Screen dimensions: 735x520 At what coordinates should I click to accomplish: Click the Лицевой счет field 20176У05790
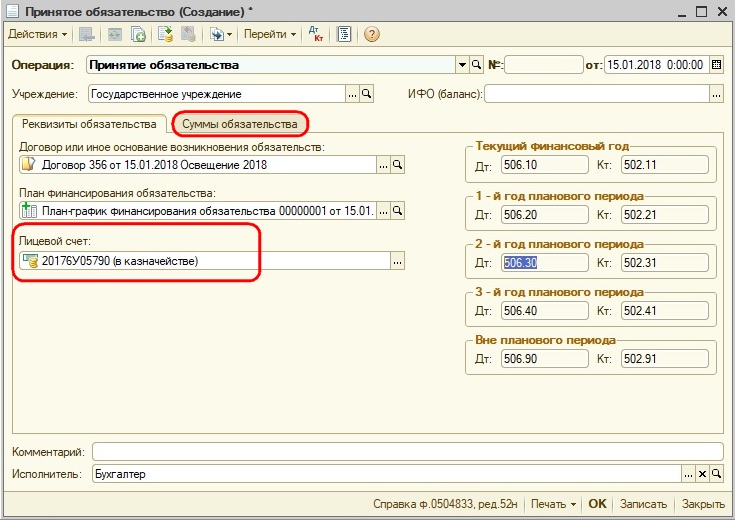[x=205, y=261]
